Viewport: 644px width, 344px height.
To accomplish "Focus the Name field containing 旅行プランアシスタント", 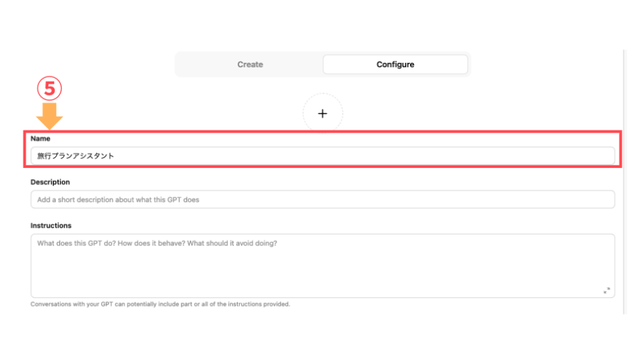I will pos(323,156).
